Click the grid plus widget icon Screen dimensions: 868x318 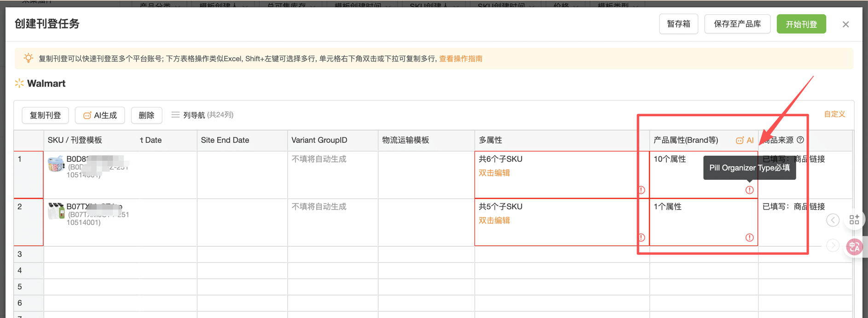click(x=854, y=220)
